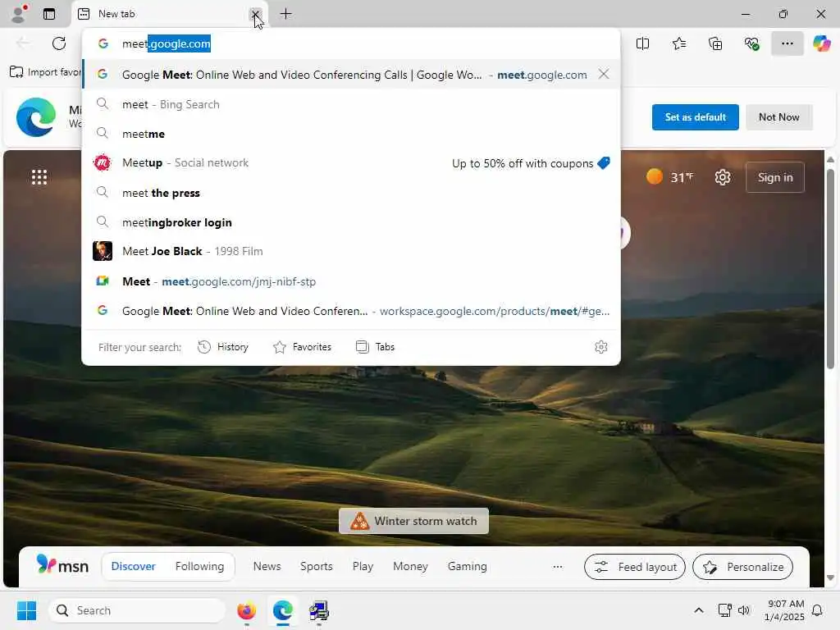Open the apps grid launcher icon
The image size is (840, 630).
point(39,177)
